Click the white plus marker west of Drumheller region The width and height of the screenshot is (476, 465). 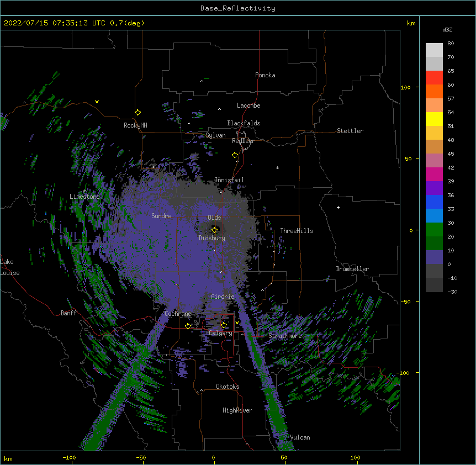click(338, 207)
